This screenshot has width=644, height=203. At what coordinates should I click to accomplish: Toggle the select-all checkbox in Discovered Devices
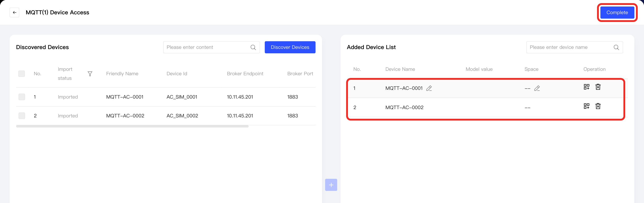pyautogui.click(x=22, y=74)
